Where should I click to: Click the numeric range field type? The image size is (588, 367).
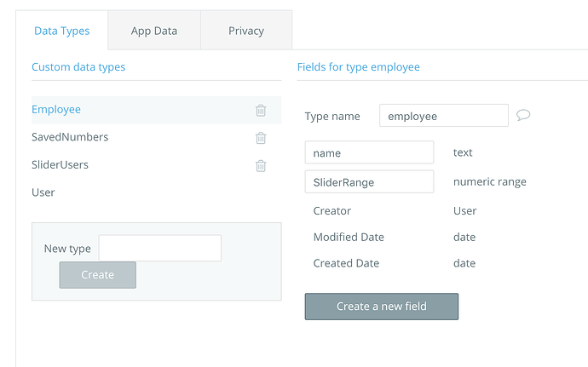click(x=489, y=181)
